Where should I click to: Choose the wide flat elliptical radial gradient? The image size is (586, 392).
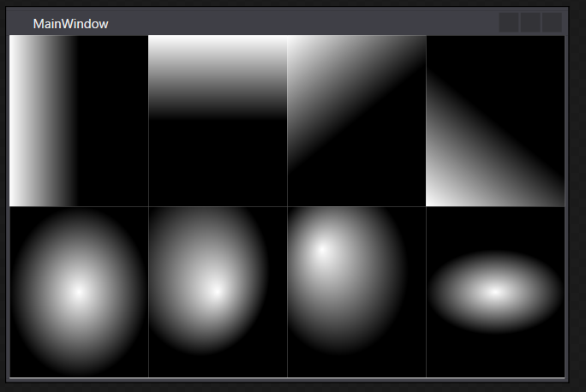[495, 292]
